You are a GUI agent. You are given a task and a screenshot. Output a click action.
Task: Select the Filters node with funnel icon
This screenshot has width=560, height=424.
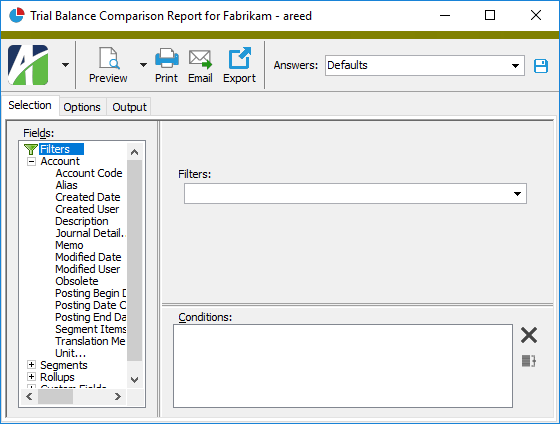tap(55, 149)
